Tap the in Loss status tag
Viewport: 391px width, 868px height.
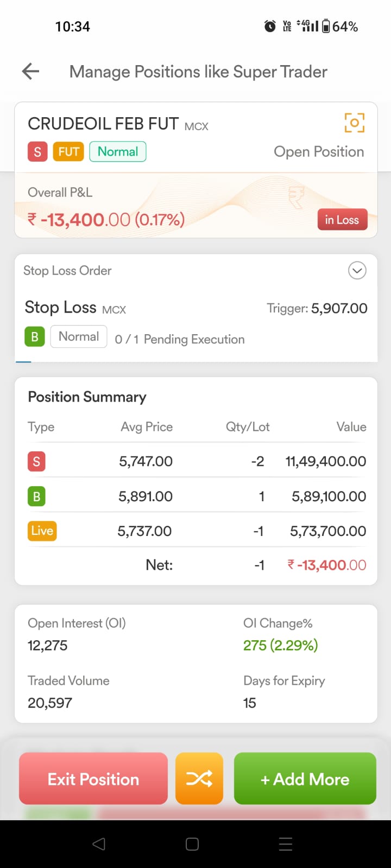click(342, 220)
